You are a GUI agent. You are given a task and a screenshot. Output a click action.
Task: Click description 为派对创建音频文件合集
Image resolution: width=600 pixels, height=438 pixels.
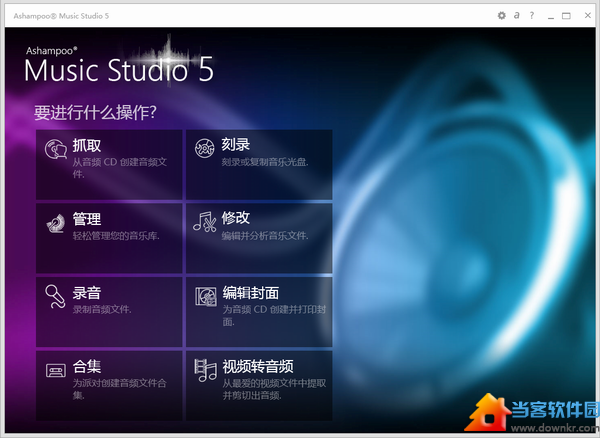tap(120, 389)
